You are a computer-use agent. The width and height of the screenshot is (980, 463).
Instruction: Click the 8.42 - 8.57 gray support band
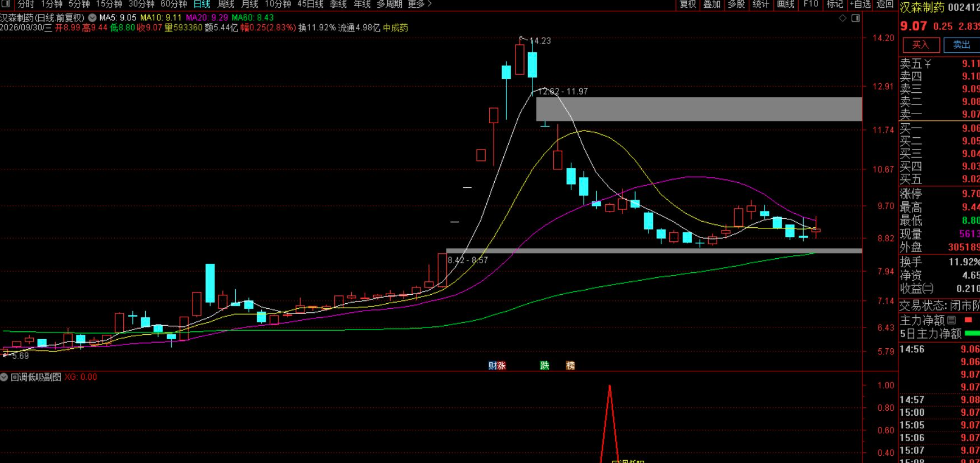pyautogui.click(x=654, y=251)
